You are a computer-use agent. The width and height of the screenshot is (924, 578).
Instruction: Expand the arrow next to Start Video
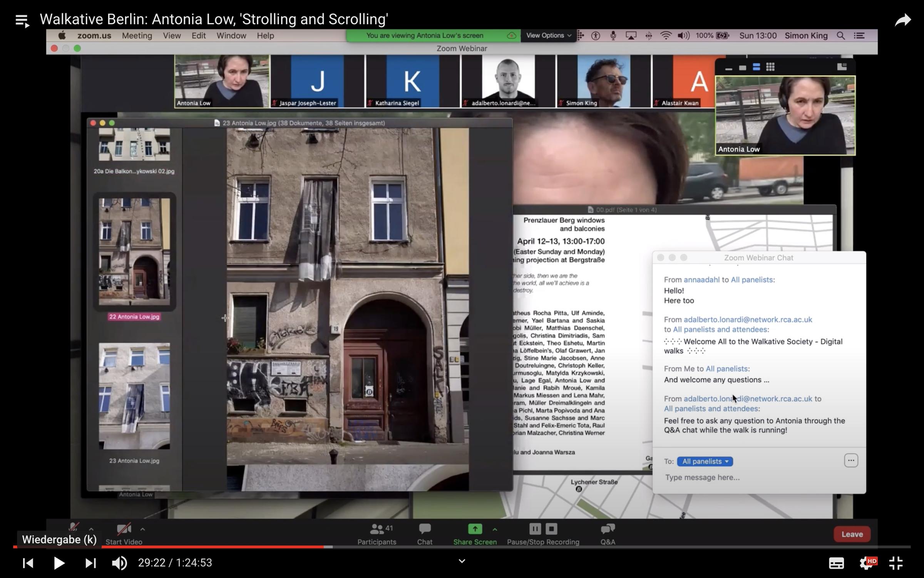[142, 529]
